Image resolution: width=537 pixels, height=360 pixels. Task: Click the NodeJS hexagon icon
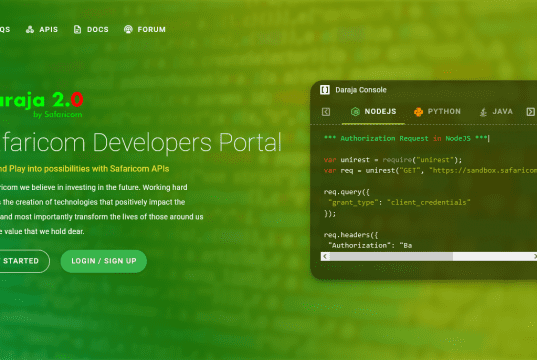355,112
